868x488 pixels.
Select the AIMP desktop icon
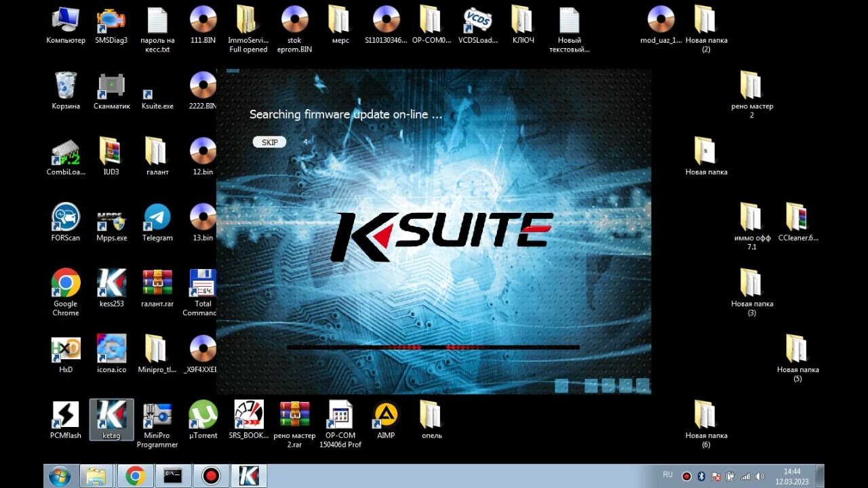click(x=386, y=420)
